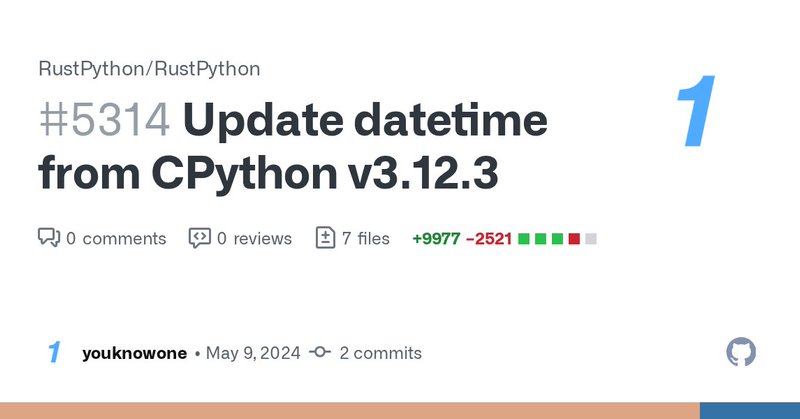Click the commit node icon beside '2 commits'
Viewport: 800px width, 419px height.
tap(320, 352)
